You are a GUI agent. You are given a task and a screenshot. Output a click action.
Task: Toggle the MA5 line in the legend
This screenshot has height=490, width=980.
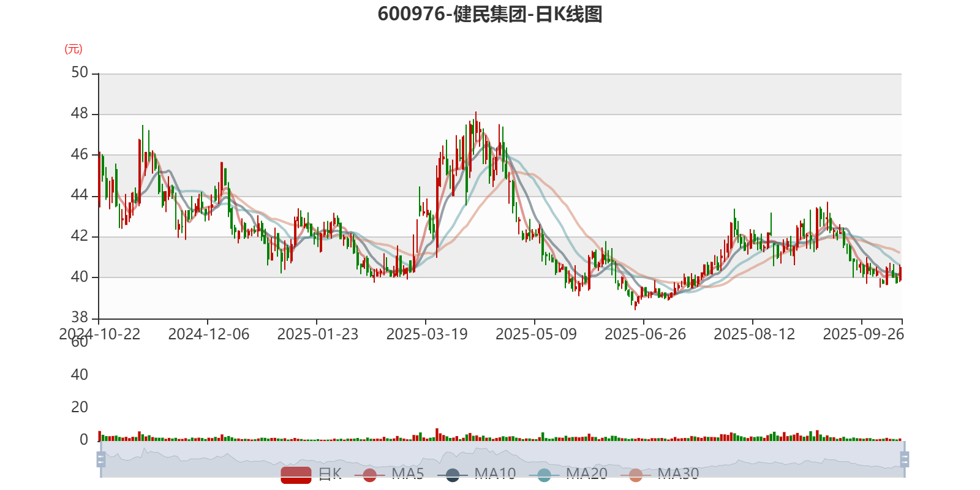pos(389,474)
